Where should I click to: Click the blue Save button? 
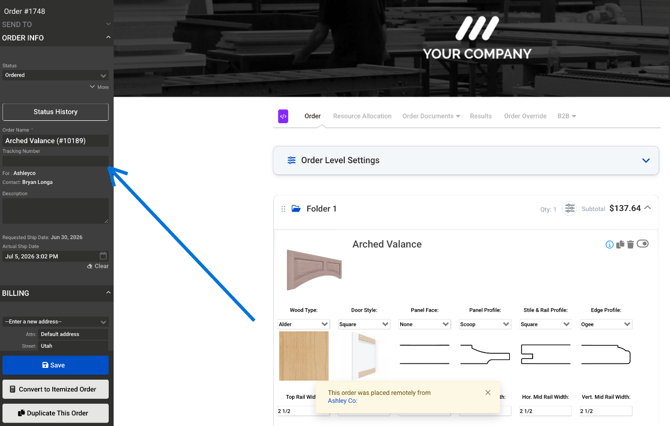[56, 365]
